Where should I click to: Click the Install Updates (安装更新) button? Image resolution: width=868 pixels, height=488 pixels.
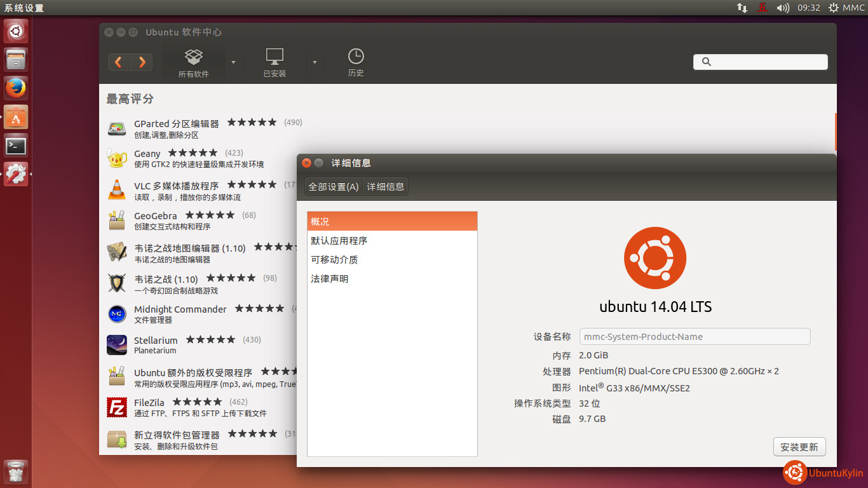pos(799,447)
